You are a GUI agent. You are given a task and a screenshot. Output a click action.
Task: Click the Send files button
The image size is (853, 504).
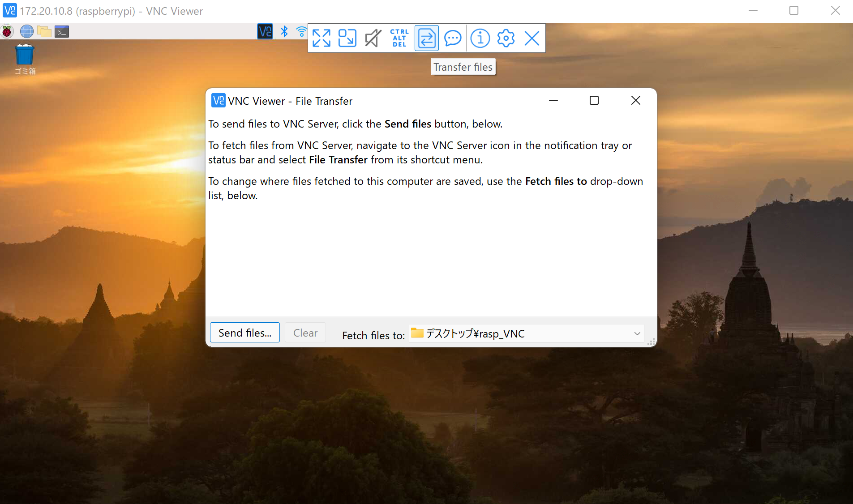click(244, 332)
